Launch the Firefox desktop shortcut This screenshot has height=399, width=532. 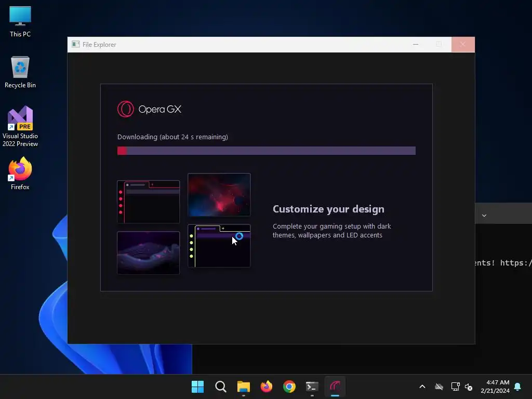coord(20,174)
